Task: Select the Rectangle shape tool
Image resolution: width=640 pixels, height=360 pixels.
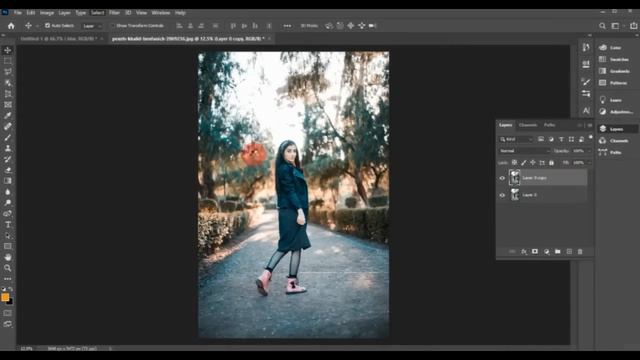Action: point(8,246)
